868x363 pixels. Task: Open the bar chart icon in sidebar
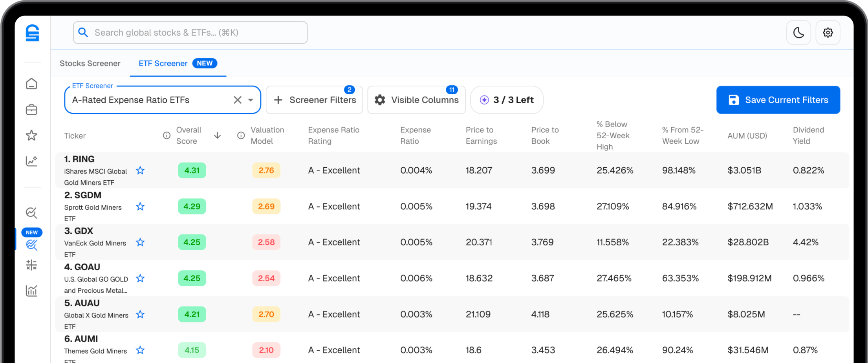pyautogui.click(x=31, y=291)
